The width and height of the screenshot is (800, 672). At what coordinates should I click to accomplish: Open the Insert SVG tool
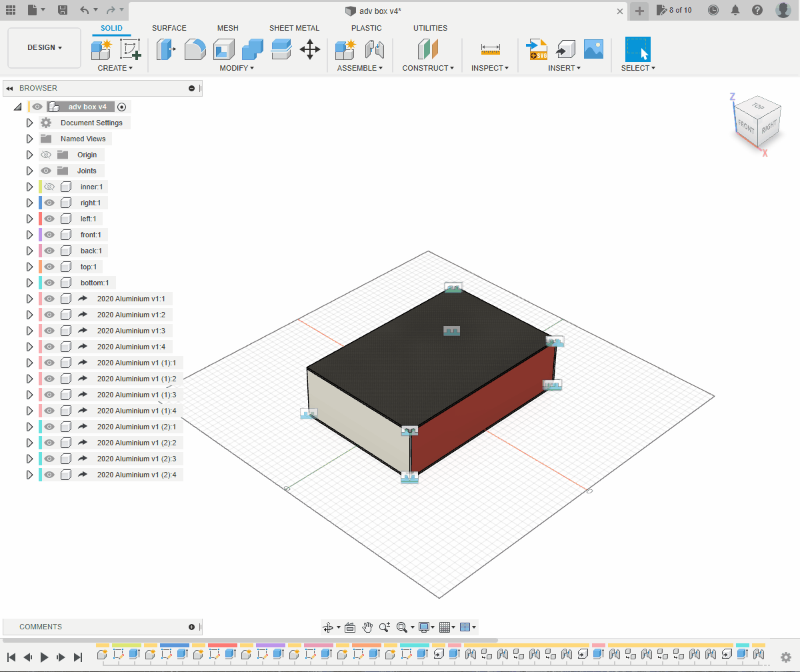coord(537,49)
